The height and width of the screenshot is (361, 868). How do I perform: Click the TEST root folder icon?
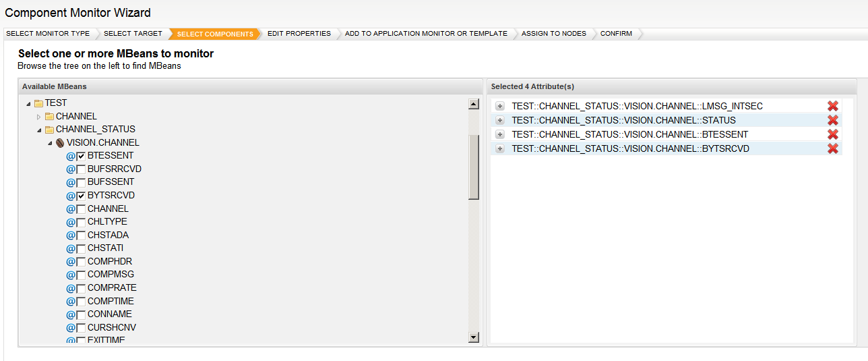38,103
